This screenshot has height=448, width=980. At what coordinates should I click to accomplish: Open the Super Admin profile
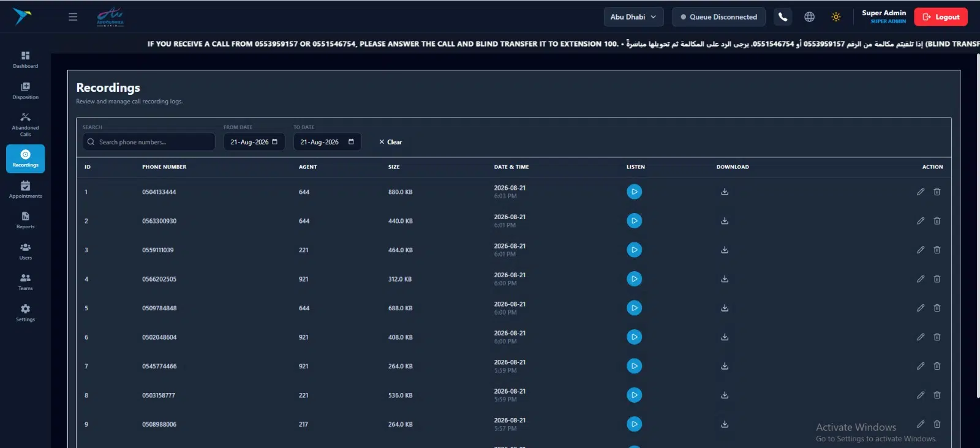(883, 17)
